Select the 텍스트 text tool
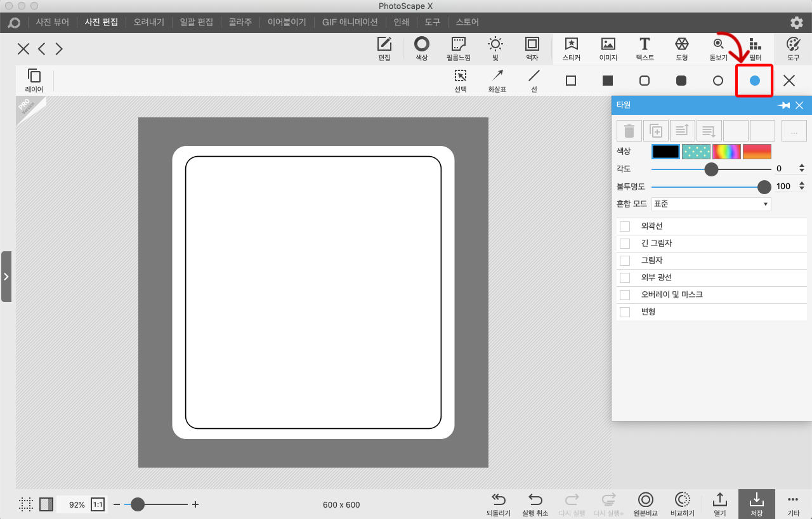The height and width of the screenshot is (519, 812). [645, 49]
